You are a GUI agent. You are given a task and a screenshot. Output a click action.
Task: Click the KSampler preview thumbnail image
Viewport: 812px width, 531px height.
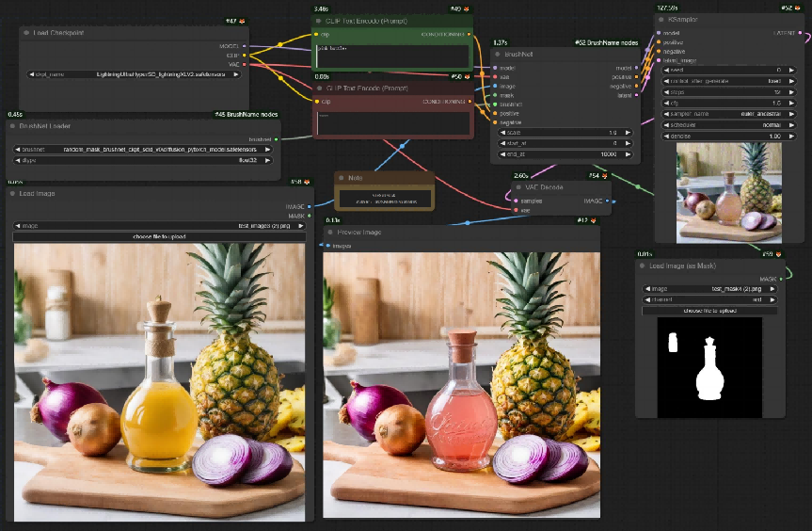tap(729, 193)
